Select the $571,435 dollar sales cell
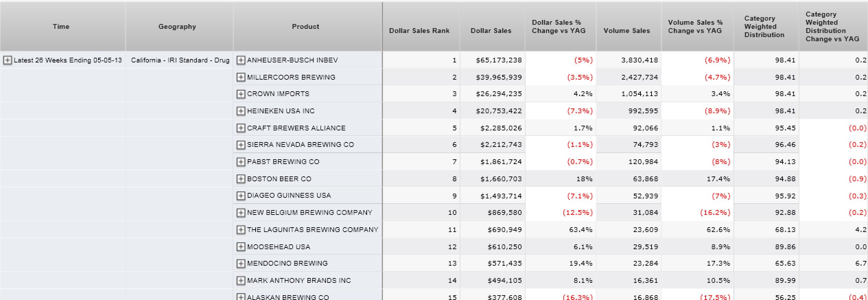 [493, 263]
